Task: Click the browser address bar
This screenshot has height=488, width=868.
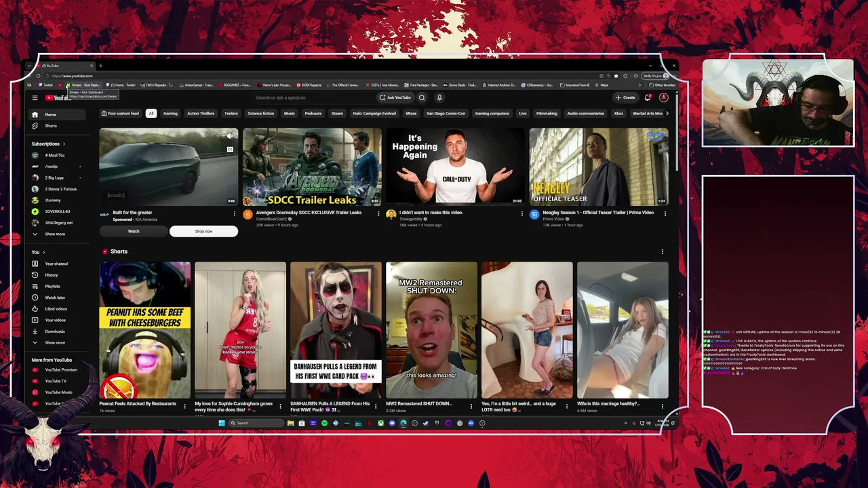Action: click(325, 76)
